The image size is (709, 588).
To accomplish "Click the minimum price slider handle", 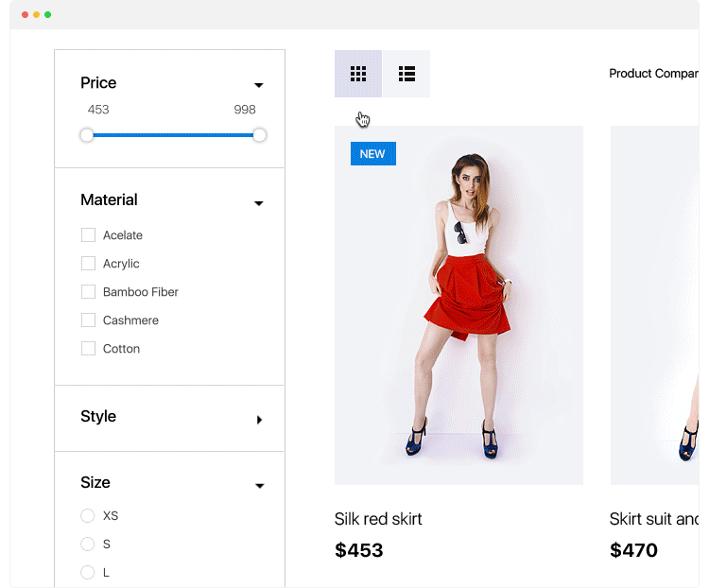I will (x=86, y=135).
